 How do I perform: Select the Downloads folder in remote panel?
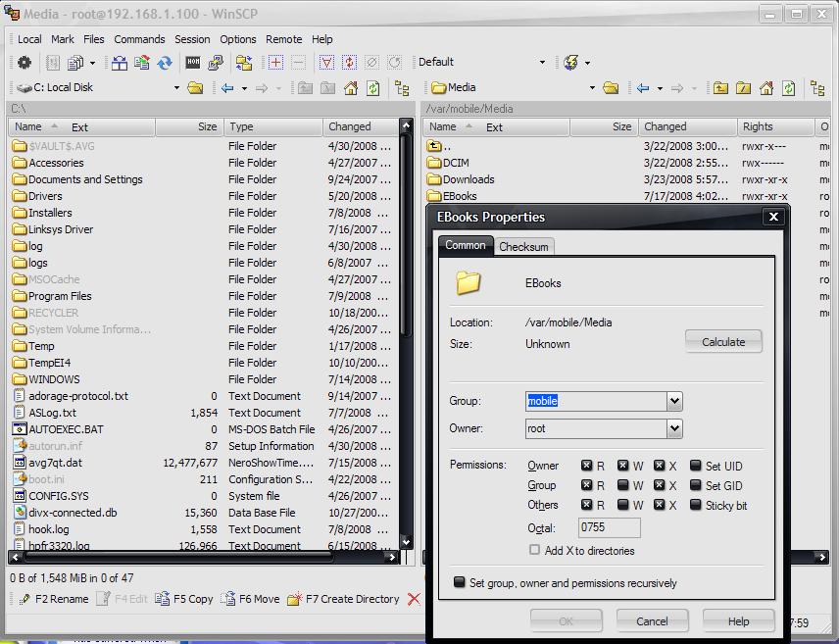pos(469,179)
